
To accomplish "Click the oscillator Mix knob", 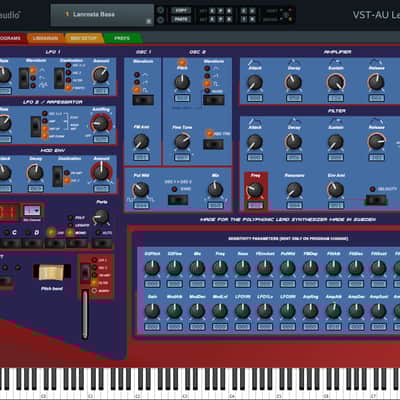I will click(x=215, y=190).
